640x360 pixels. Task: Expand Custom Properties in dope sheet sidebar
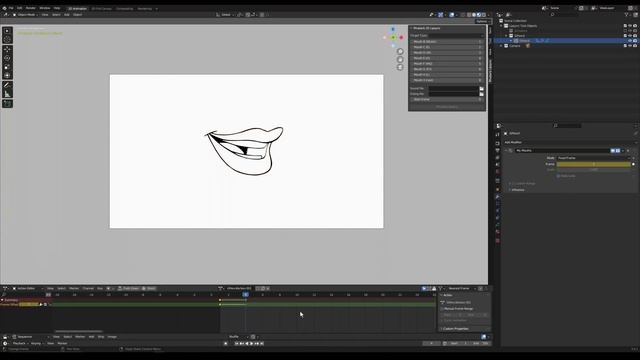coord(442,329)
